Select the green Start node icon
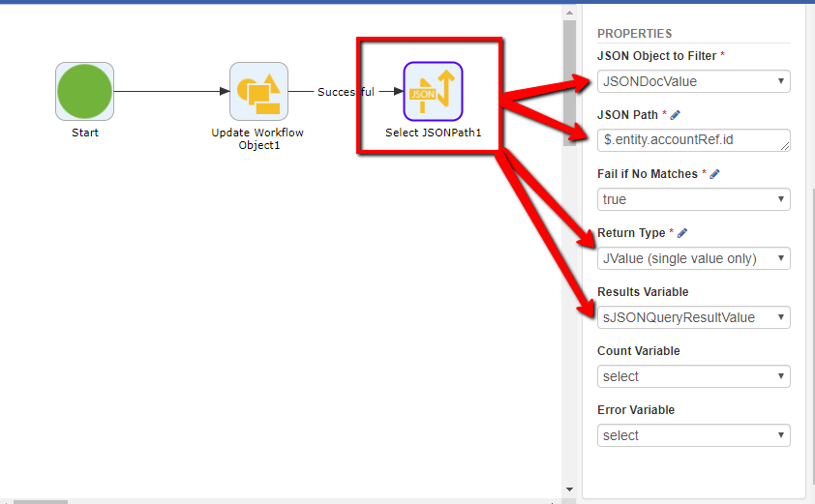The image size is (815, 504). coord(85,92)
